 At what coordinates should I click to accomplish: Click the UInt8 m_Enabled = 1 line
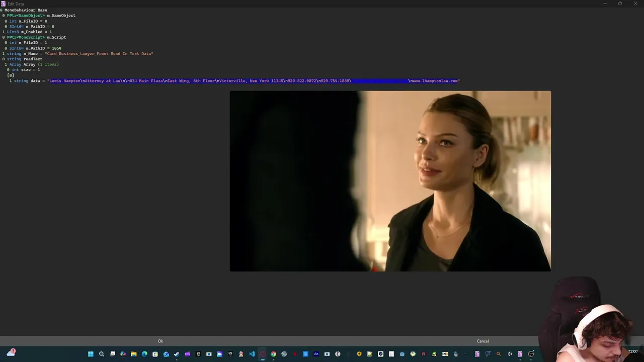tap(27, 32)
